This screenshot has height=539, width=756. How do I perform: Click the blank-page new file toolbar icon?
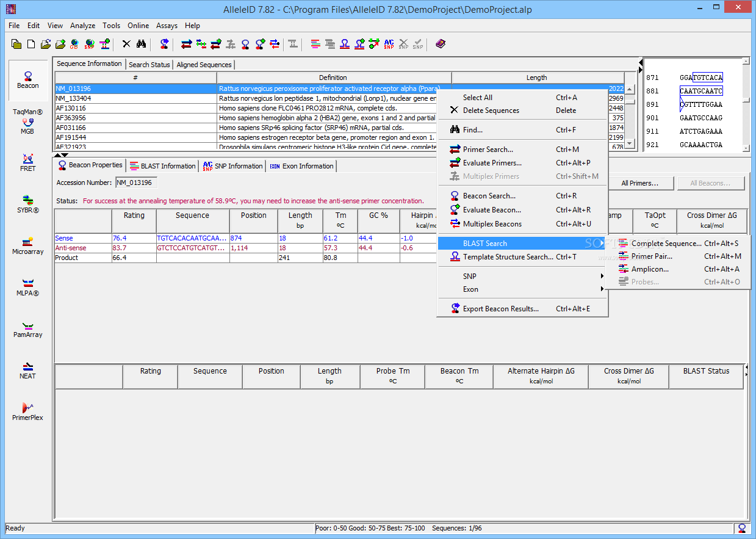pos(31,44)
